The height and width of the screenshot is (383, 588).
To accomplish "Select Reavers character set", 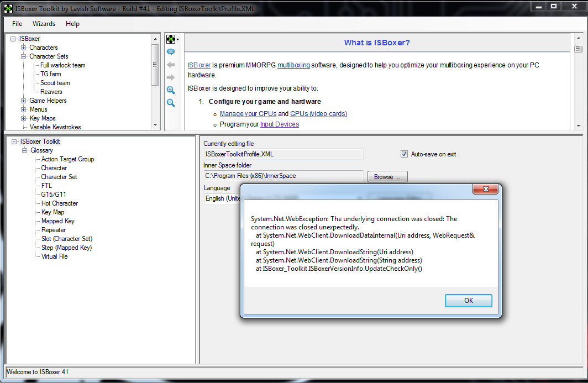I will click(51, 92).
